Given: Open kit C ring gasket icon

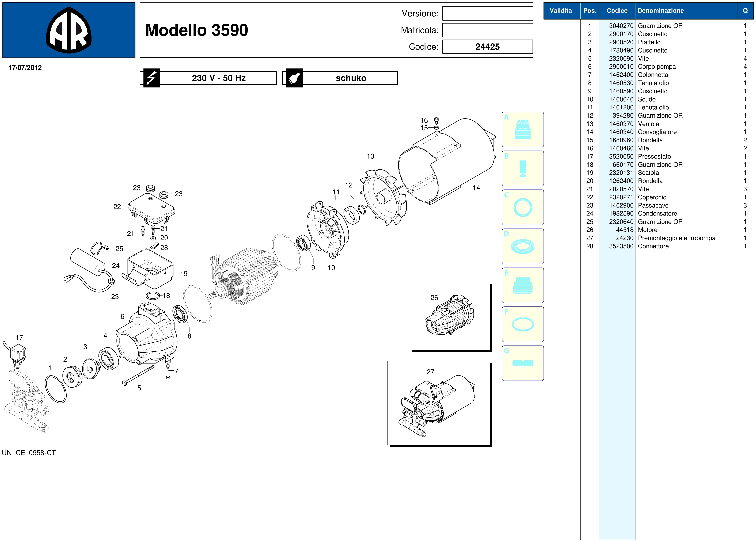Looking at the screenshot, I should coord(522,208).
